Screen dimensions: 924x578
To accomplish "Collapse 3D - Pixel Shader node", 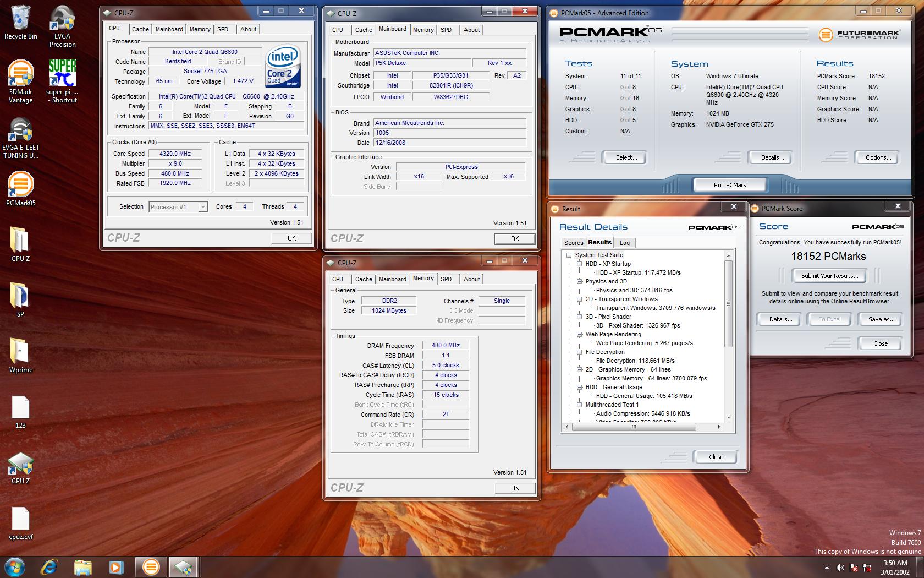I will click(580, 317).
